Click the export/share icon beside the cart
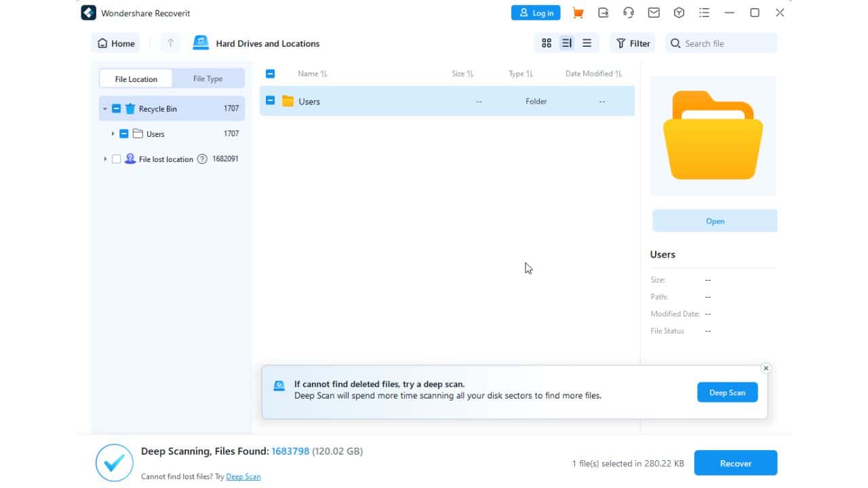Image resolution: width=868 pixels, height=488 pixels. coord(603,12)
